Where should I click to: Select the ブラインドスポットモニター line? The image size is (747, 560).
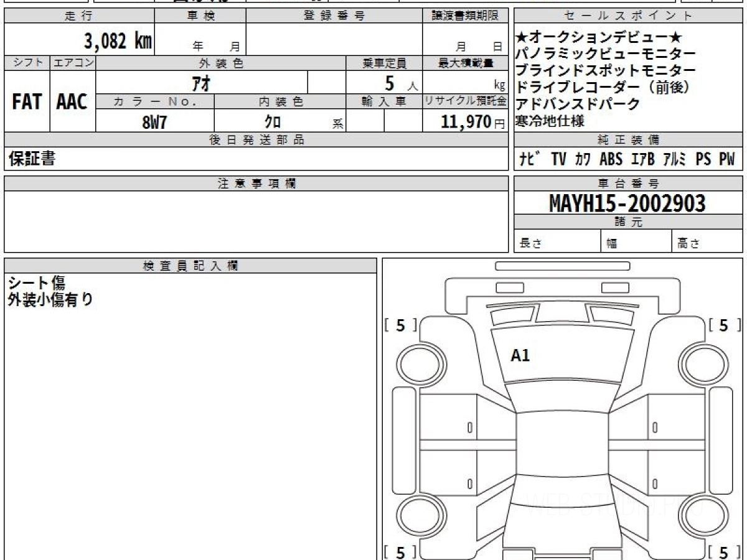click(x=606, y=71)
